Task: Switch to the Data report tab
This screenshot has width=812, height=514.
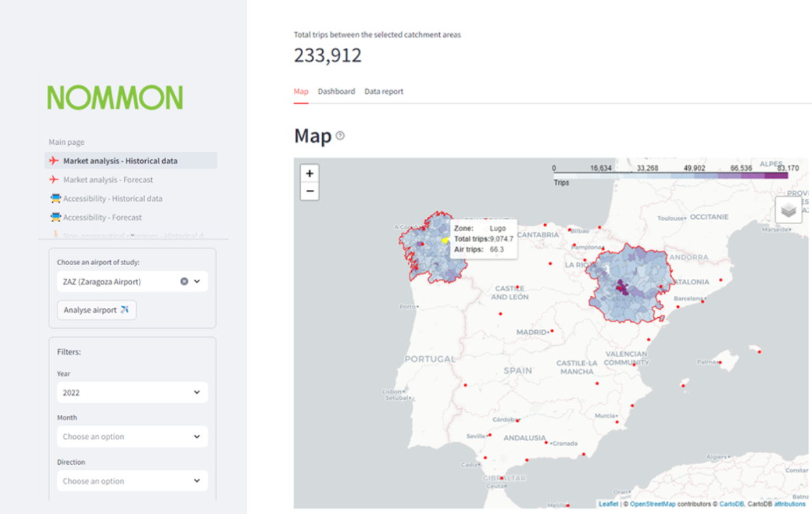Action: coord(384,92)
